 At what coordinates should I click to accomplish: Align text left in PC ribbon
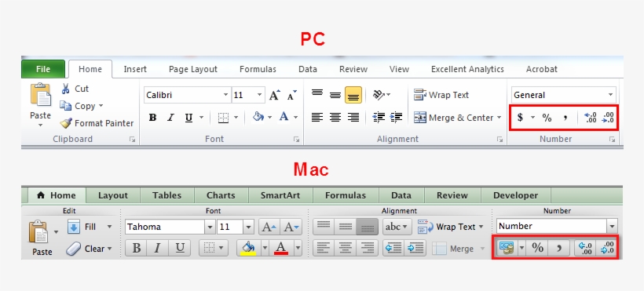[x=317, y=118]
